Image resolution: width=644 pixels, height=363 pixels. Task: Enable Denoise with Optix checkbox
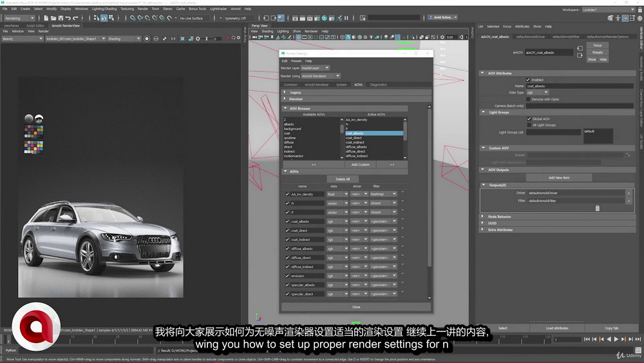(528, 99)
